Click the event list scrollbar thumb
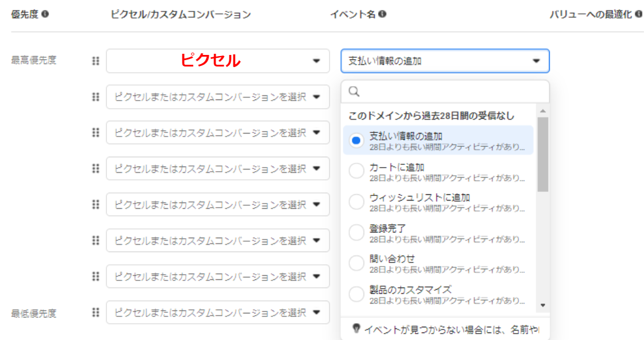This screenshot has height=340, width=644. 543,154
